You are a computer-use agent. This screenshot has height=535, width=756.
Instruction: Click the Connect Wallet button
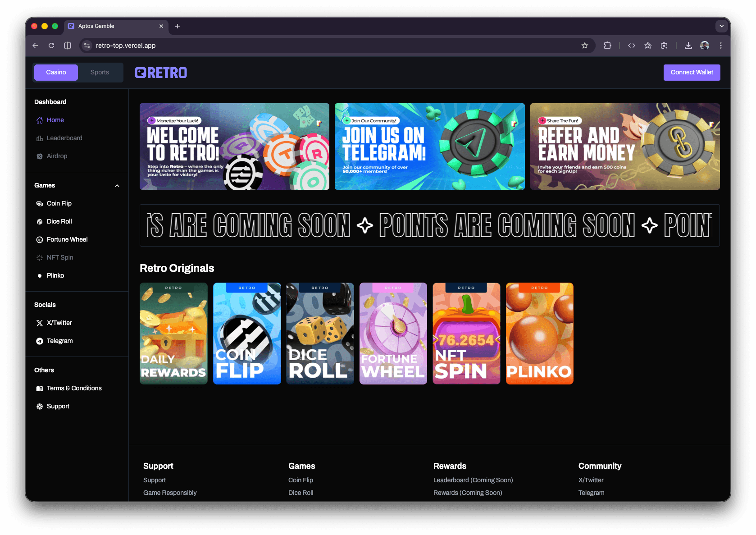[x=692, y=73]
